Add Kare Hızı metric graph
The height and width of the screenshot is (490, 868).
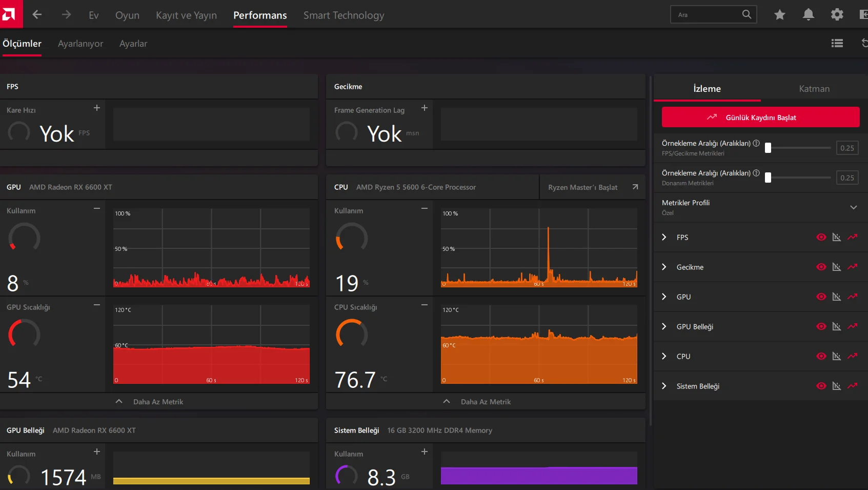[97, 108]
